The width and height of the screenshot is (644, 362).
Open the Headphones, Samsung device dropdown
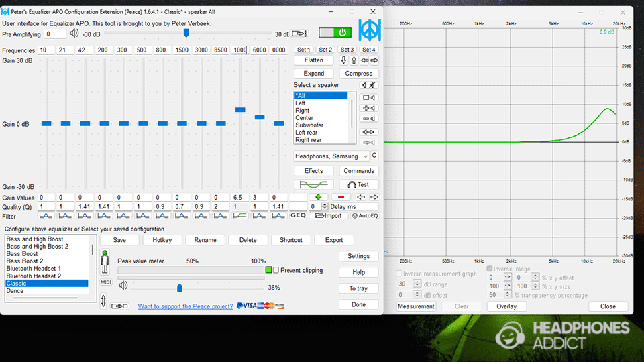click(331, 156)
